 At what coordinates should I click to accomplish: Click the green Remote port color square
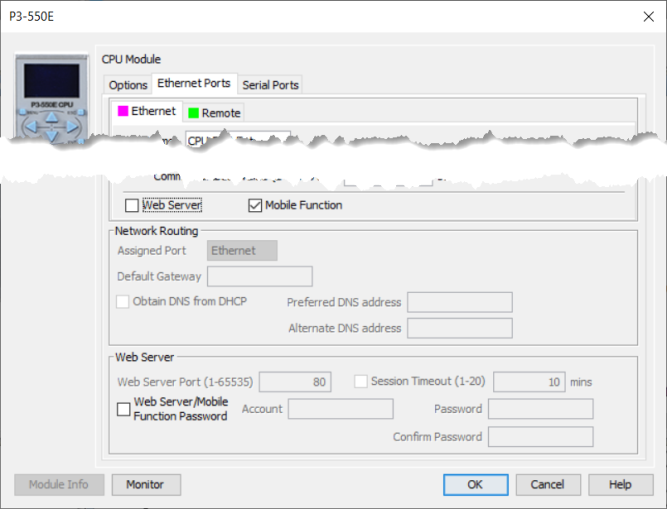192,113
